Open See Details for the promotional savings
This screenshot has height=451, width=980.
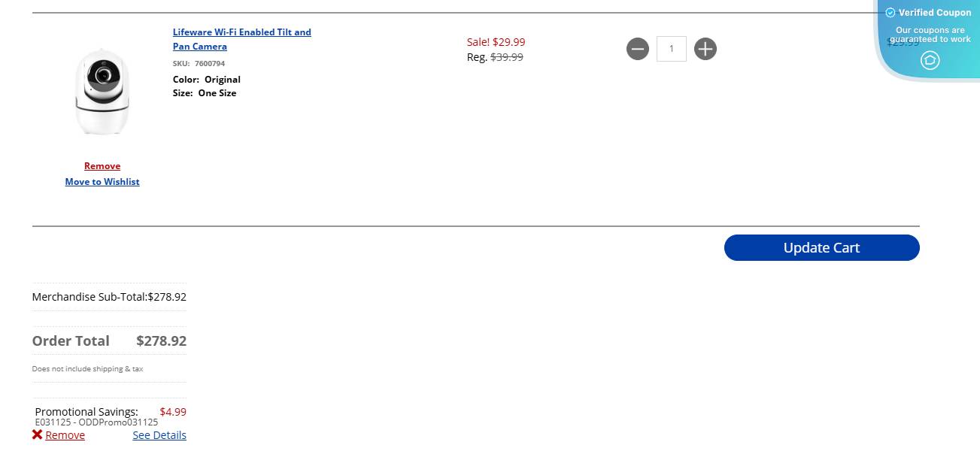(x=159, y=435)
